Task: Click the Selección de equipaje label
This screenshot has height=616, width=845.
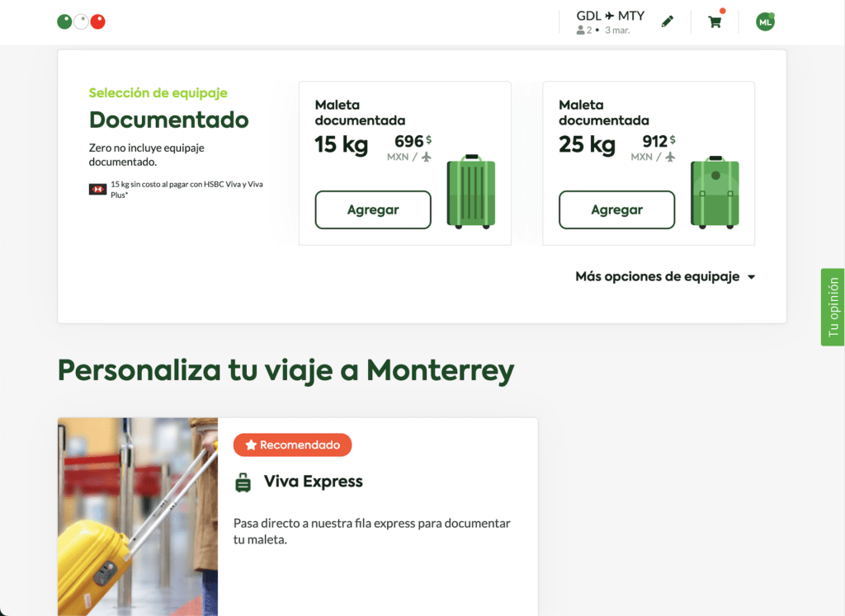Action: pyautogui.click(x=158, y=92)
